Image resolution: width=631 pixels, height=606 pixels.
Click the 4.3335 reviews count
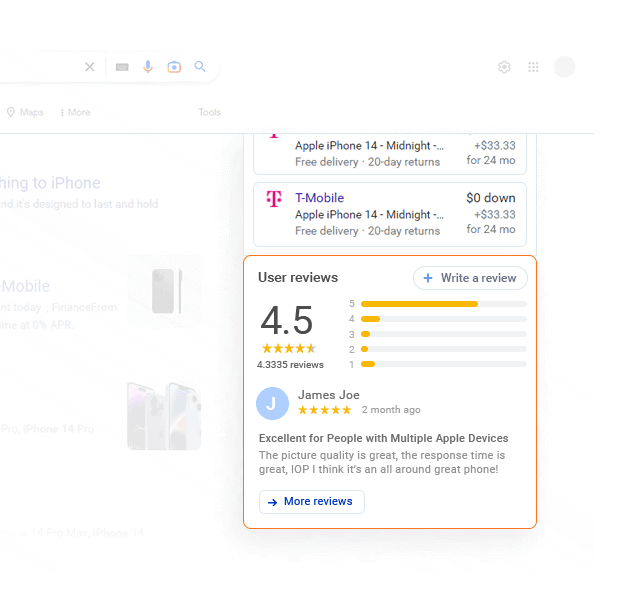click(290, 365)
